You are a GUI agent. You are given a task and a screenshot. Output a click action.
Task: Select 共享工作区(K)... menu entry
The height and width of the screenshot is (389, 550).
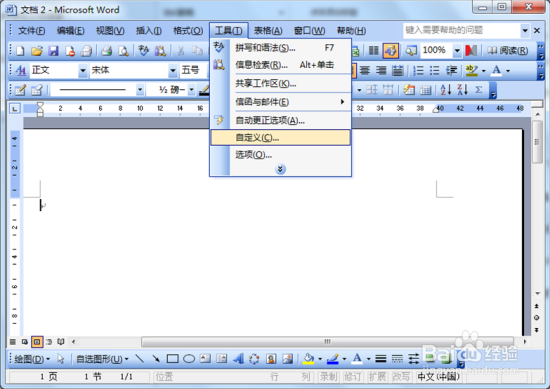pyautogui.click(x=280, y=83)
